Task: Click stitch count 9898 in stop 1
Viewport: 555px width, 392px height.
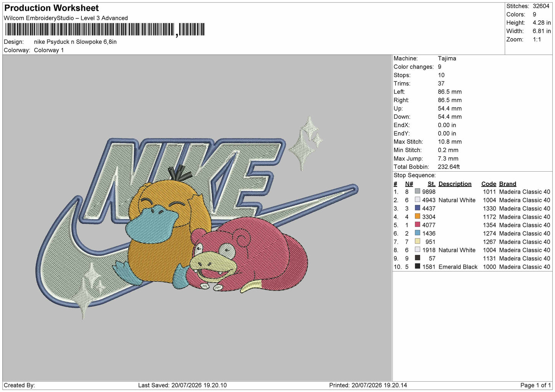Action: click(429, 192)
